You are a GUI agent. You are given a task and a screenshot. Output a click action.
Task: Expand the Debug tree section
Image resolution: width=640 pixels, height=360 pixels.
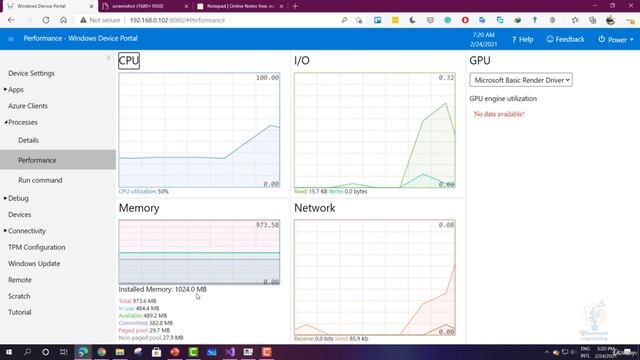click(5, 198)
